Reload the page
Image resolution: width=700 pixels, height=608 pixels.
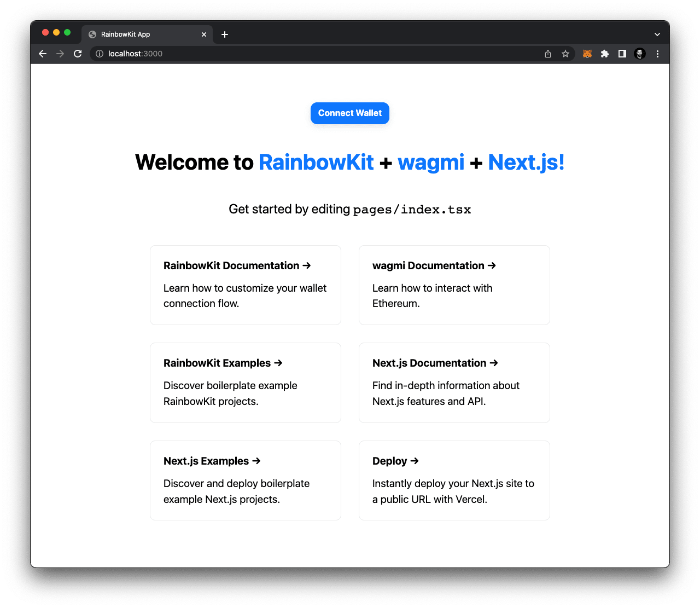(x=78, y=54)
